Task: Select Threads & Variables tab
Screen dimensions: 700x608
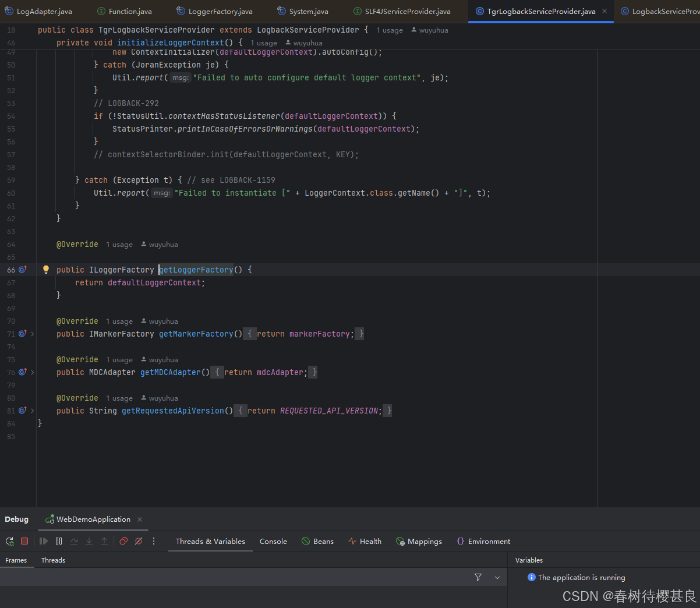Action: click(x=210, y=541)
